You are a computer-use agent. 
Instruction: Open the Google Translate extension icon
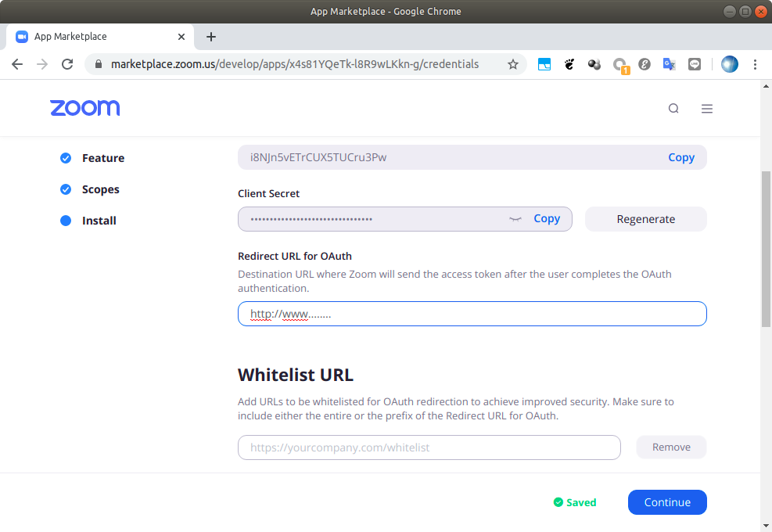(669, 64)
